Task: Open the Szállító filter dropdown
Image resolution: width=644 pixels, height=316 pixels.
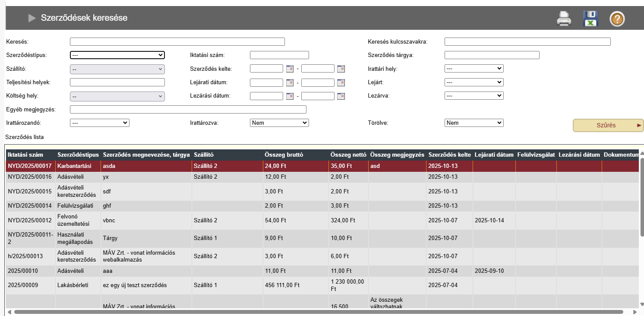Action: 117,69
